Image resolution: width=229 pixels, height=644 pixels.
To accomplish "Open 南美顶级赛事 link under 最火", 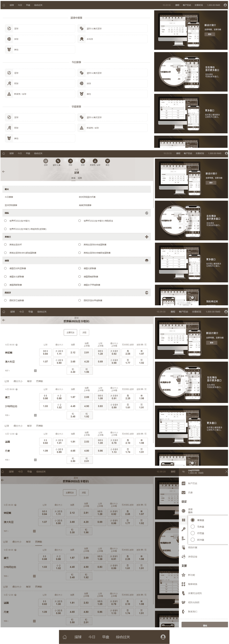I will tap(85, 205).
